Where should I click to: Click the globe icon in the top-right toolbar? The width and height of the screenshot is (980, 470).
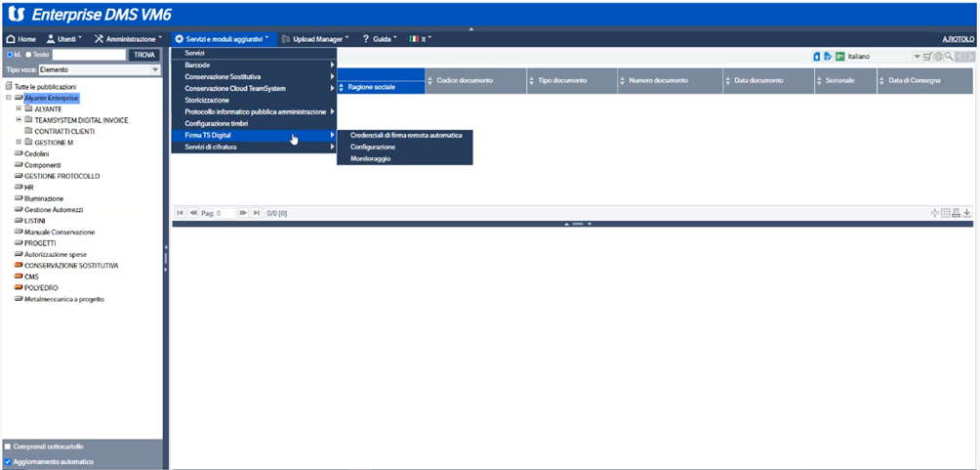[x=938, y=57]
